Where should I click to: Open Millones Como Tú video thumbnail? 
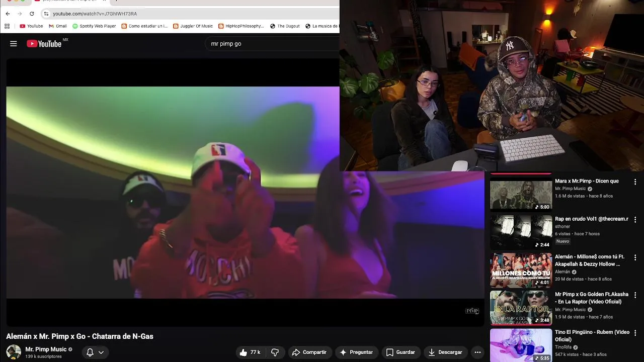(521, 269)
